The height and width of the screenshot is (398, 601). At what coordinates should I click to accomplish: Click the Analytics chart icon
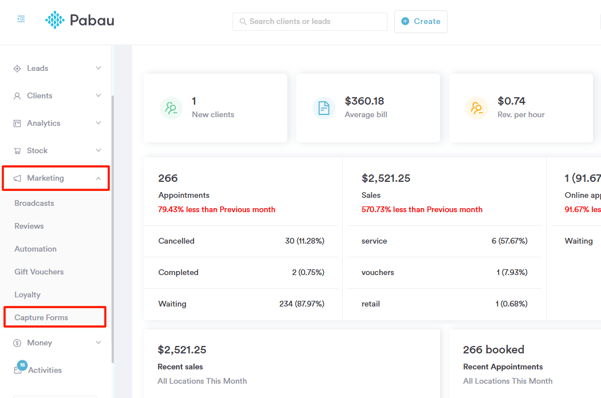point(17,123)
